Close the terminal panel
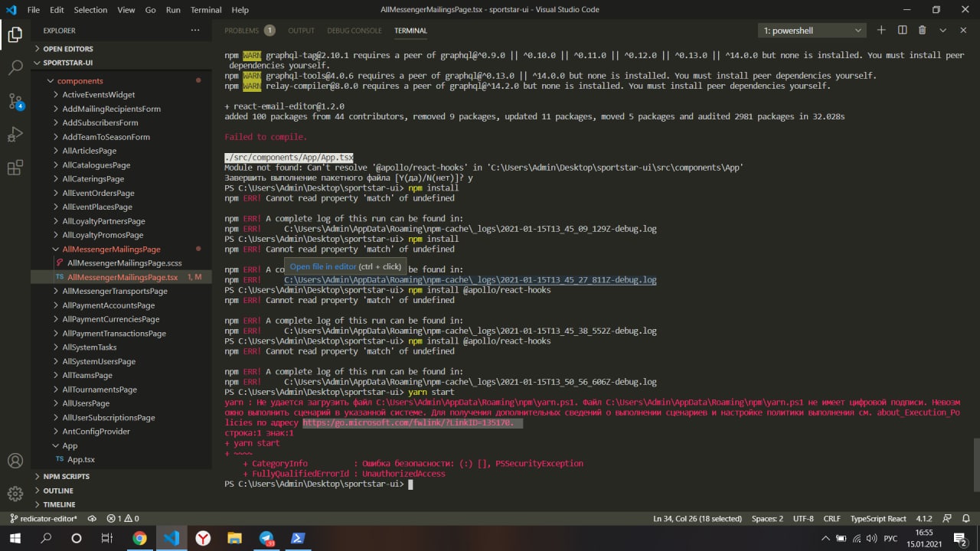The height and width of the screenshot is (551, 980). [963, 30]
